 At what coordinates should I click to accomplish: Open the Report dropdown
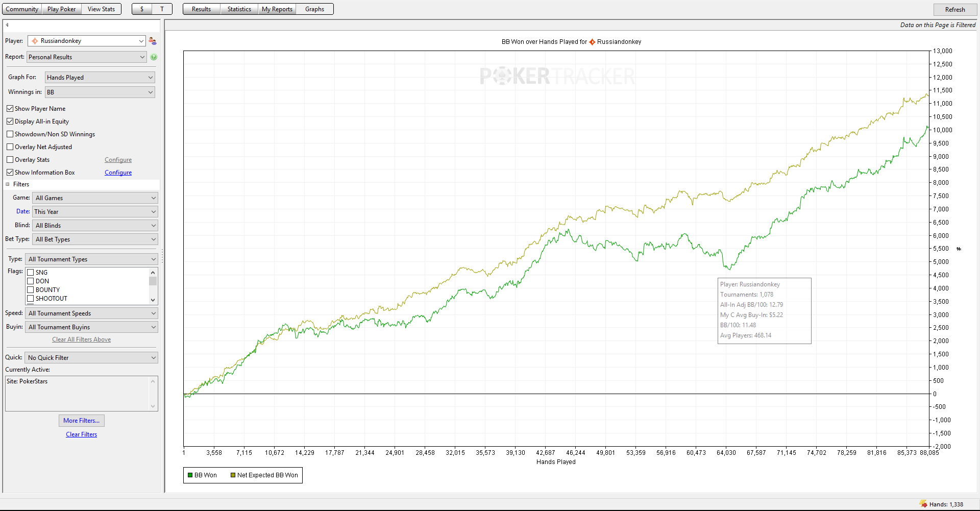[x=87, y=57]
